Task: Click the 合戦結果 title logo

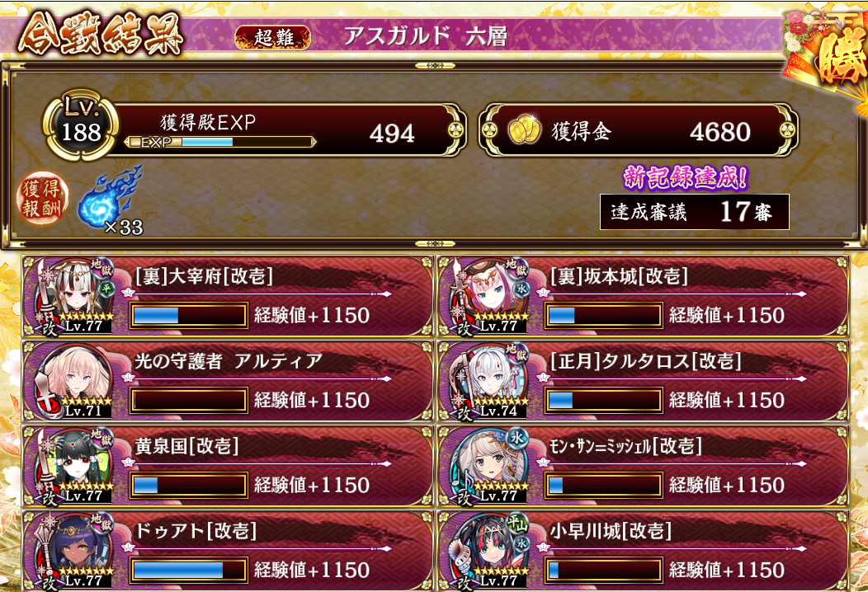Action: [x=101, y=35]
